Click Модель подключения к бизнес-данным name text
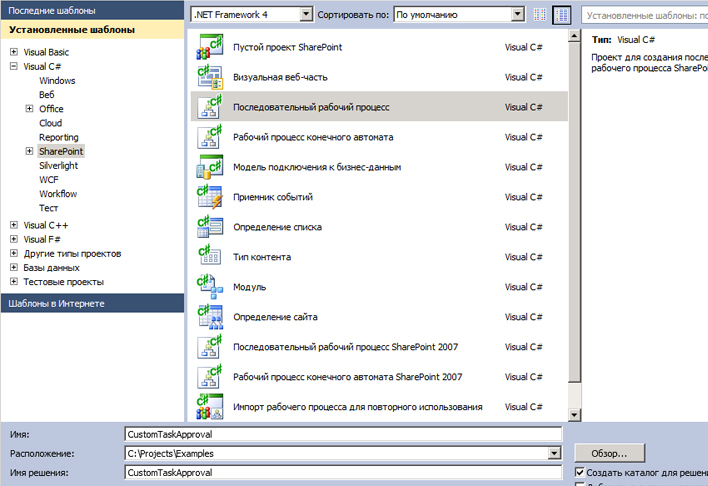708x486 pixels. [317, 167]
